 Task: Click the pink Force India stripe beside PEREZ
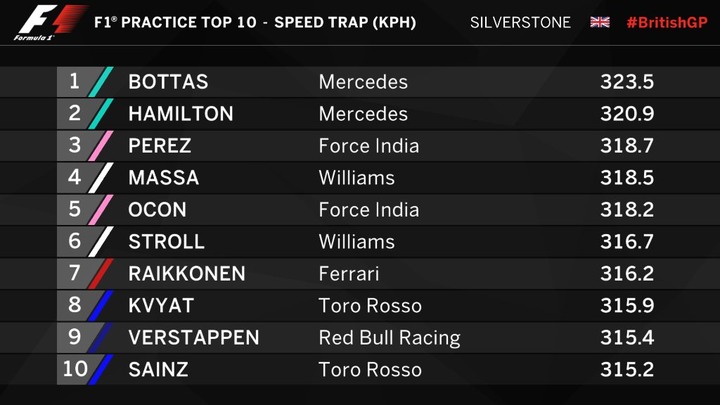(x=101, y=146)
